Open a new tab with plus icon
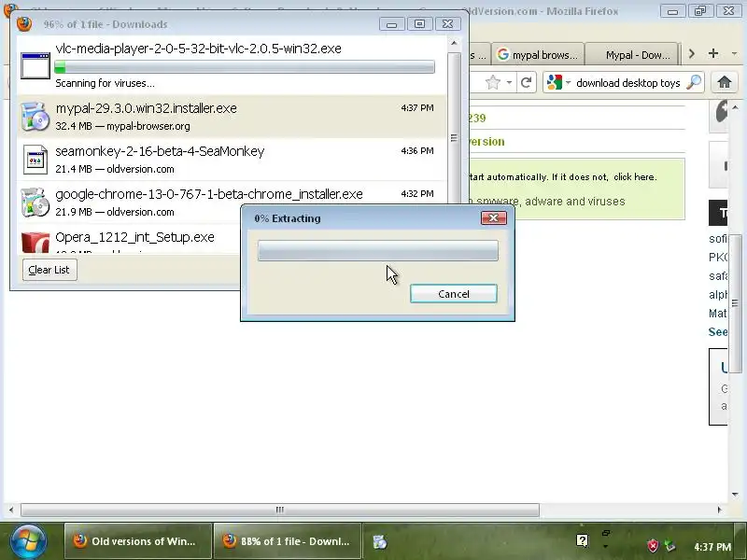The image size is (747, 560). [713, 53]
